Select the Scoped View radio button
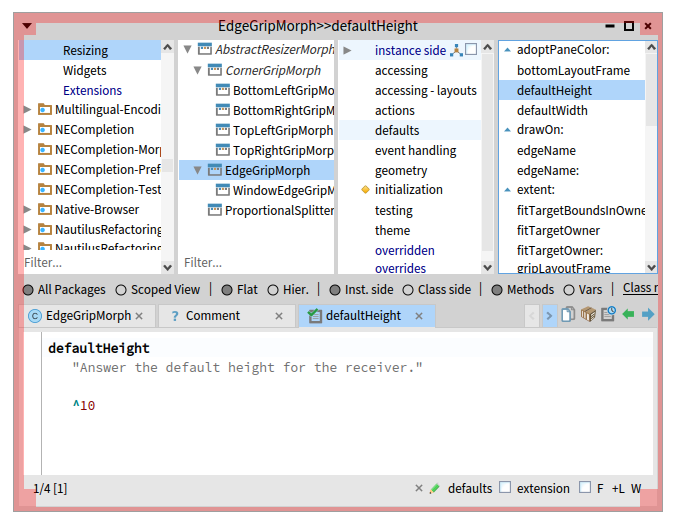Screen dimensions: 674x527 [121, 291]
